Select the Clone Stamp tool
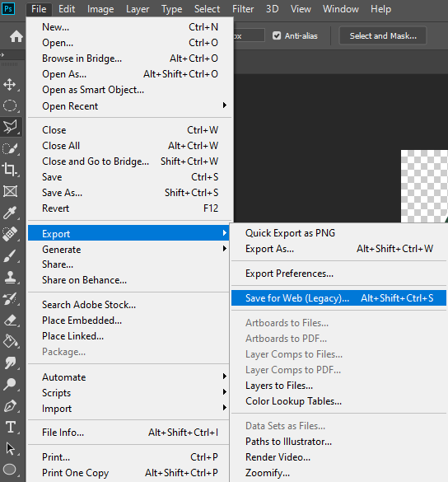 (10, 277)
